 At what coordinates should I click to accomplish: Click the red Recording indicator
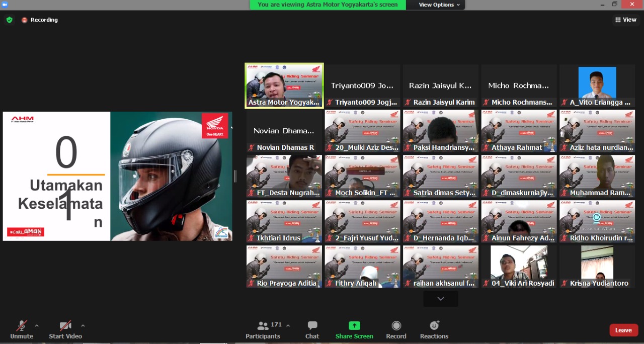click(x=25, y=20)
